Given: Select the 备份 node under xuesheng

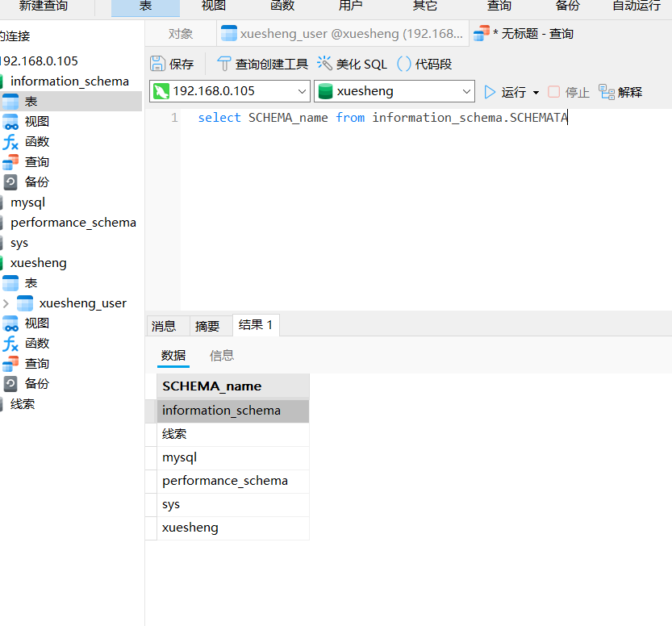Looking at the screenshot, I should tap(36, 383).
